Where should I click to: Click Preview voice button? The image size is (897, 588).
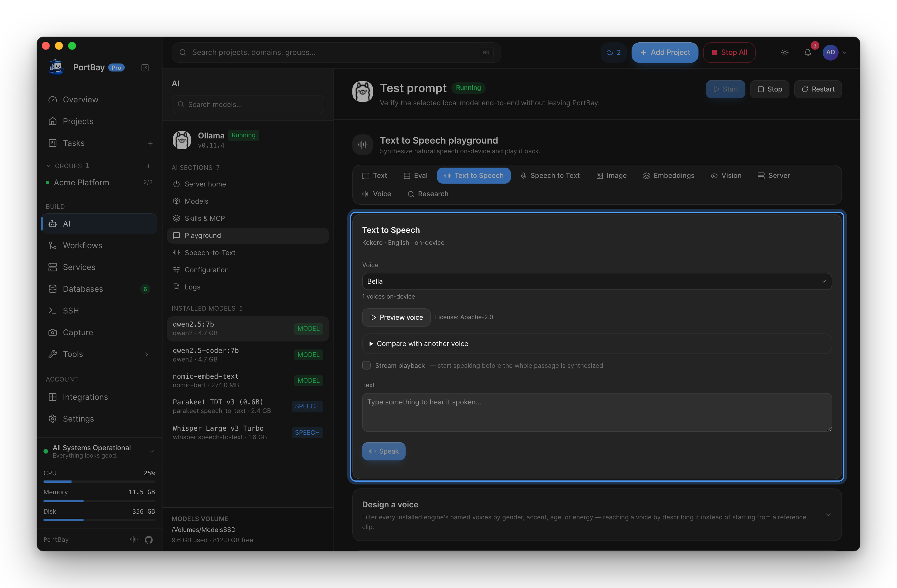[396, 317]
